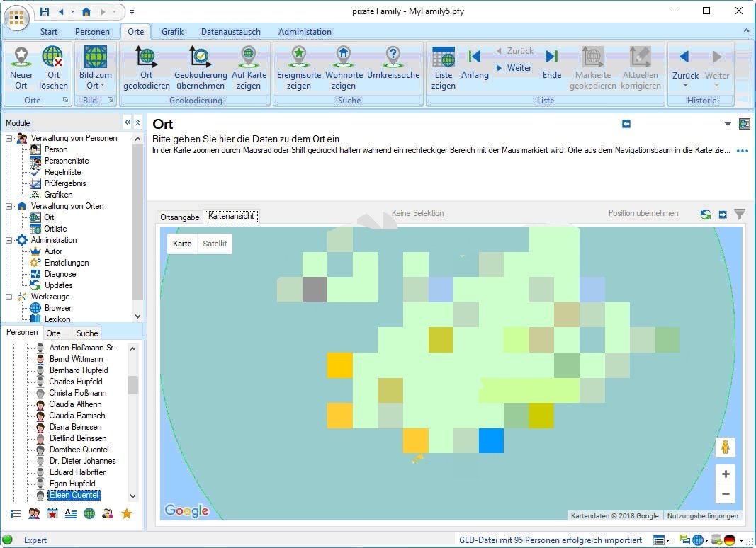Click the save icon in title bar
Image resolution: width=756 pixels, height=548 pixels.
[45, 11]
